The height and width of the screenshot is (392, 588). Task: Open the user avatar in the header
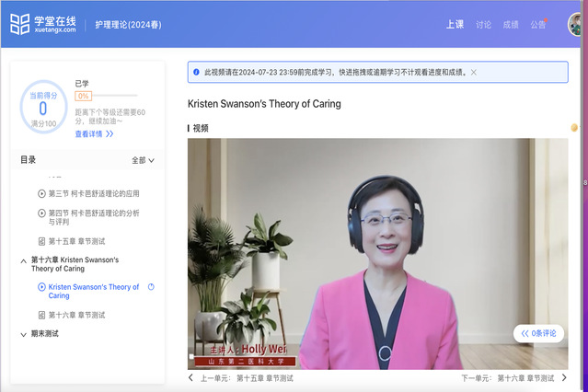pos(578,25)
